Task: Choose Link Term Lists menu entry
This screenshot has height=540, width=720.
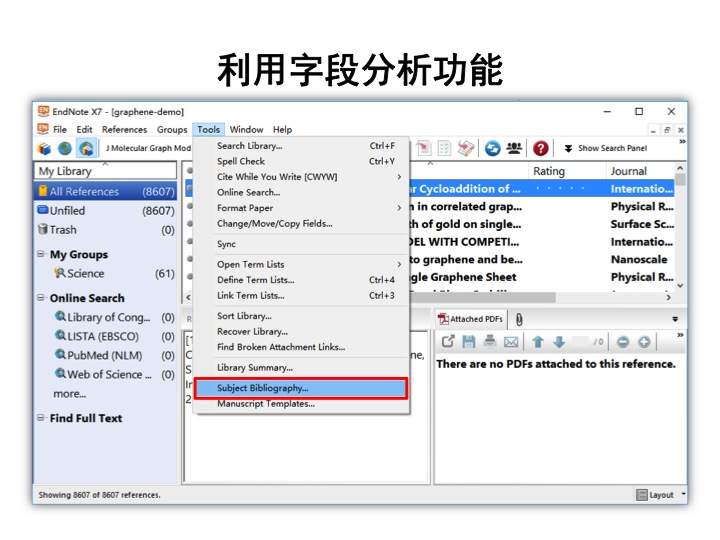Action: point(301,296)
